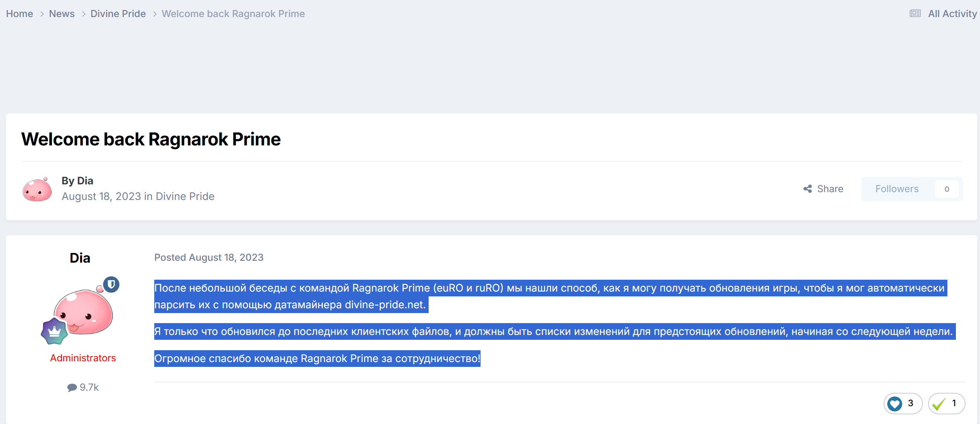This screenshot has height=424, width=980.
Task: Click the green checkmark reaction icon
Action: 939,404
